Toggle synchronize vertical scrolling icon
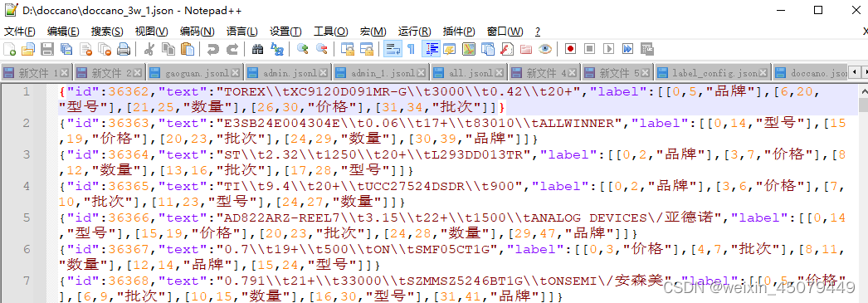 coord(347,49)
